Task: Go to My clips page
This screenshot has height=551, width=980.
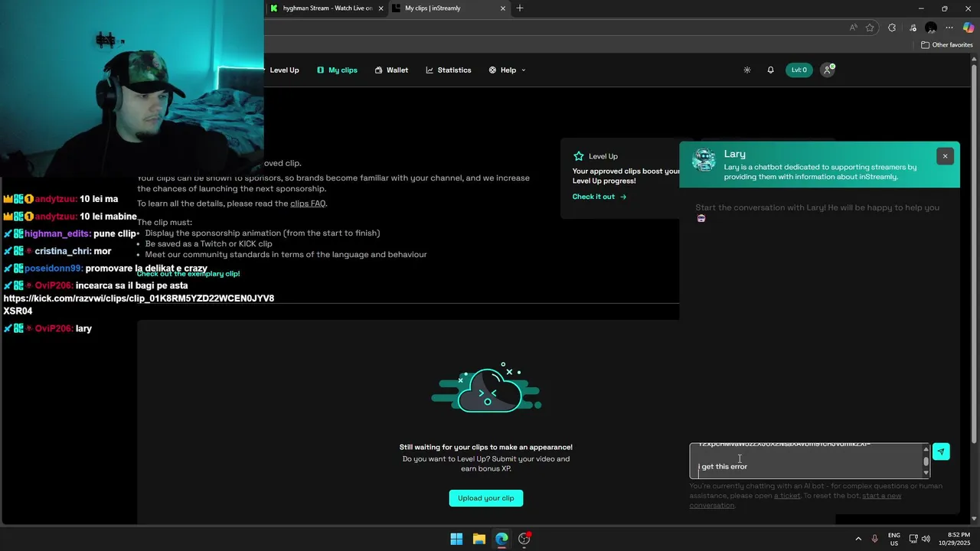Action: (x=337, y=70)
